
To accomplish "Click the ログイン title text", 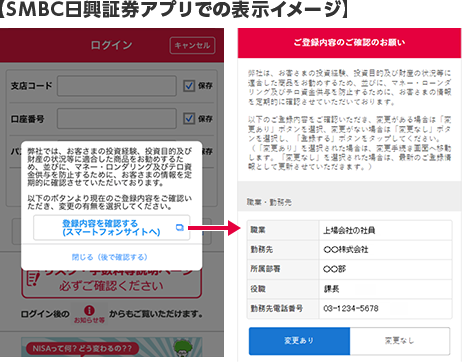I will click(x=111, y=45).
